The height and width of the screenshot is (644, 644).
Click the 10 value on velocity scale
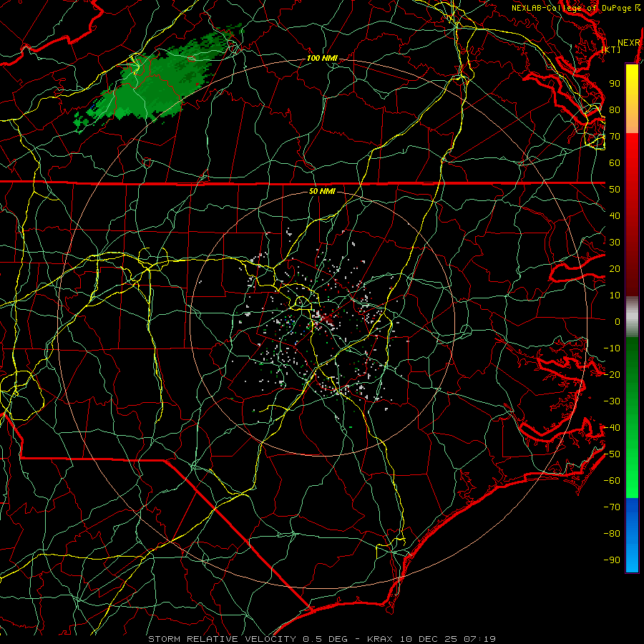click(x=615, y=296)
